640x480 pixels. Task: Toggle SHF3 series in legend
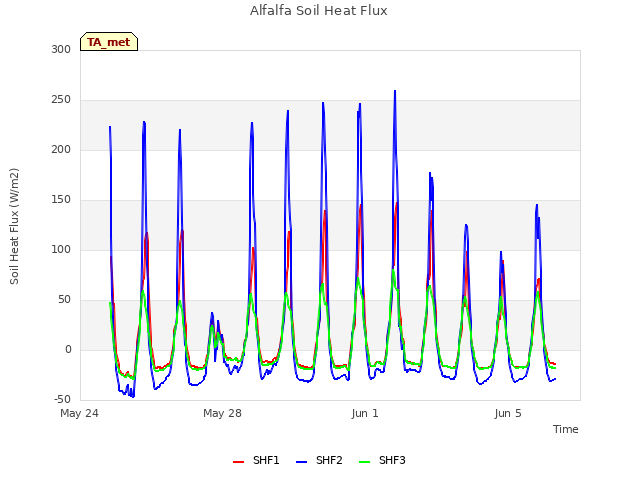pos(382,461)
